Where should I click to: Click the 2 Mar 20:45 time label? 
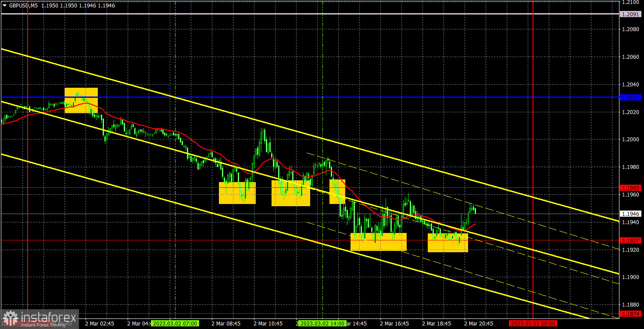coord(479,324)
